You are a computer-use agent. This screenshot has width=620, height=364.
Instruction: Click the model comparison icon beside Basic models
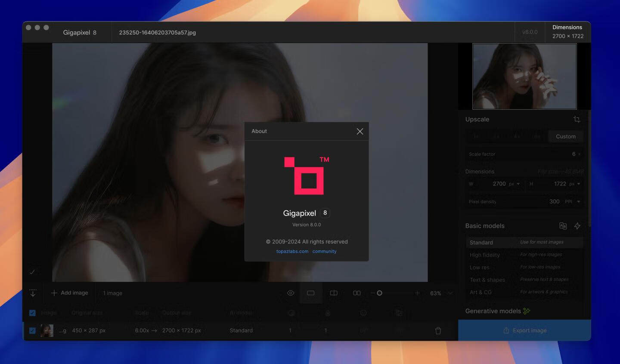[563, 226]
